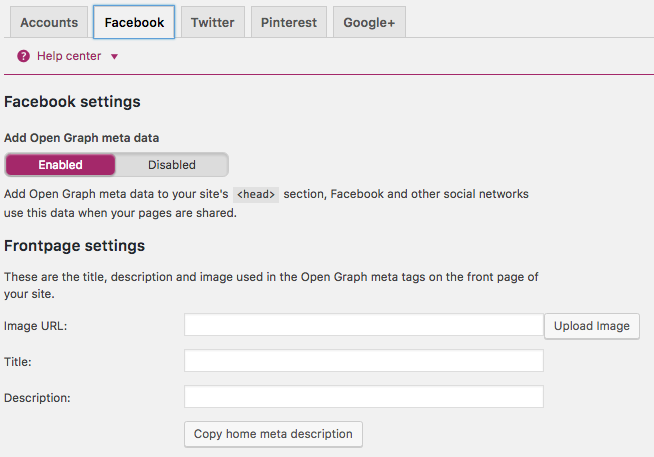Click the Title: label

[x=18, y=362]
